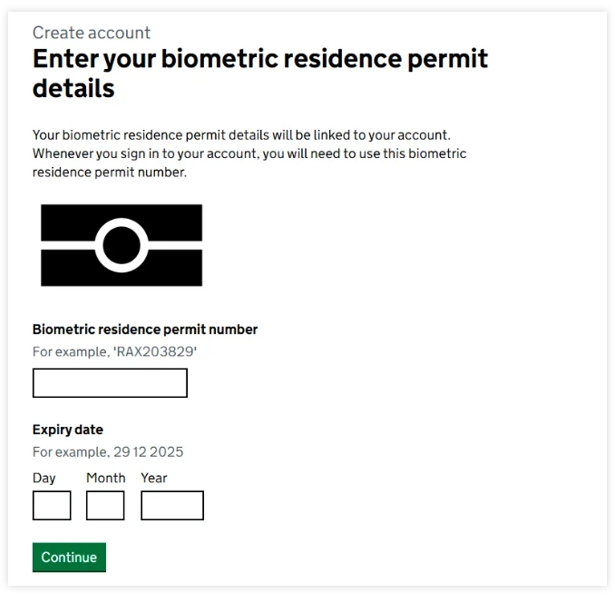Click the sentence beginning 'Your biometric residence permit'
Image resolution: width=615 pixels, height=596 pixels.
tap(242, 135)
